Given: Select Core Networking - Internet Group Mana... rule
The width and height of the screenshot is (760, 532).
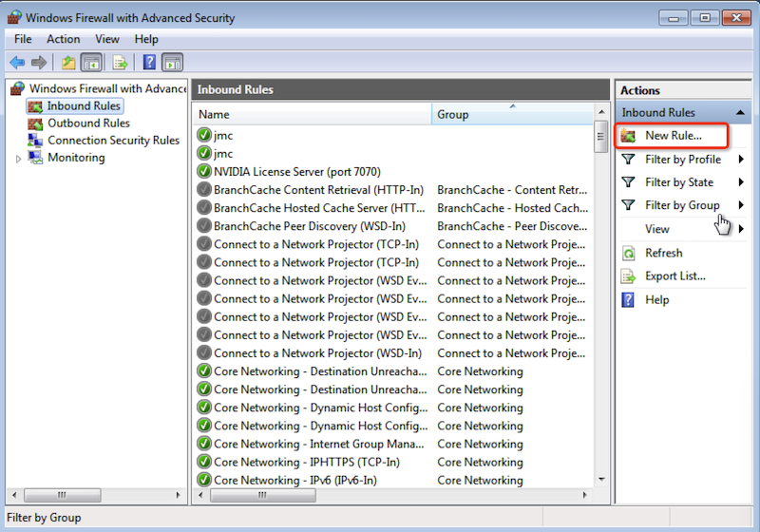Looking at the screenshot, I should 319,444.
